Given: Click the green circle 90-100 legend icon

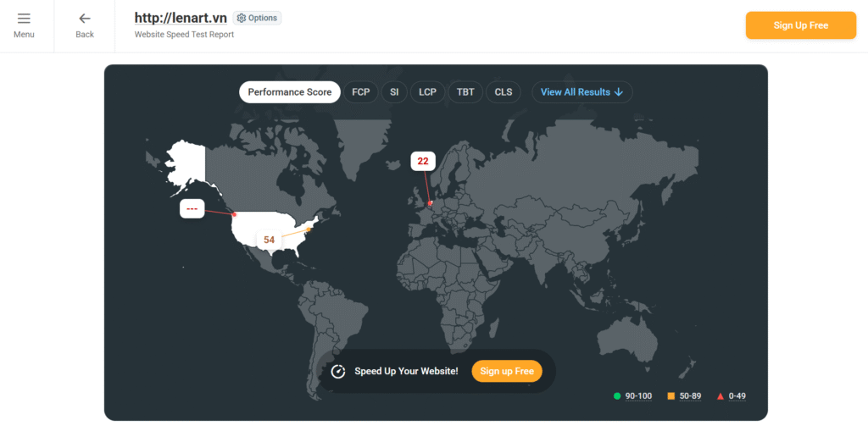Looking at the screenshot, I should tap(617, 396).
